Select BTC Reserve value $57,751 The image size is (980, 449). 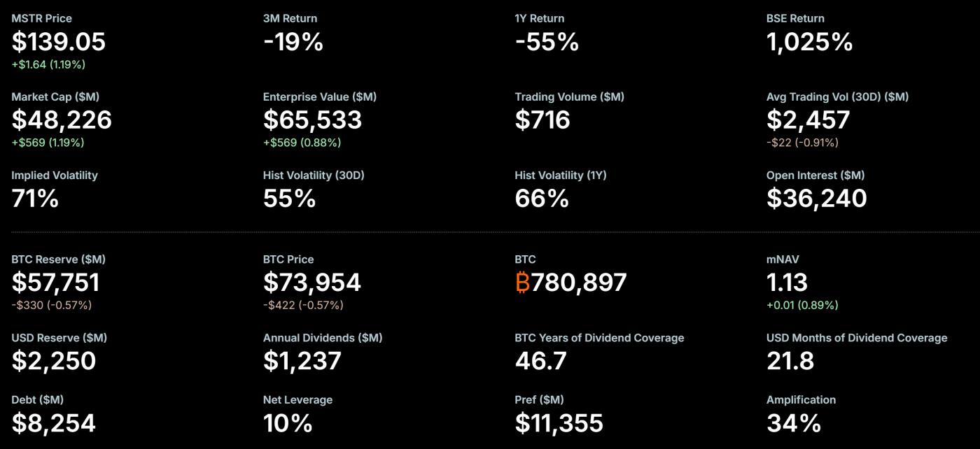click(x=55, y=283)
